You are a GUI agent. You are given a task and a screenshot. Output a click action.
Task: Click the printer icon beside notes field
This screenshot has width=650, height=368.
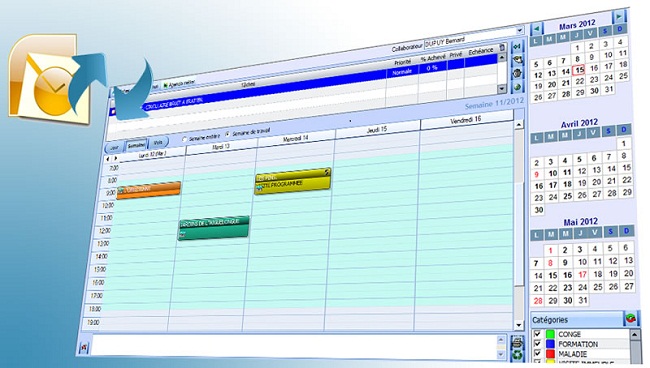[x=517, y=342]
